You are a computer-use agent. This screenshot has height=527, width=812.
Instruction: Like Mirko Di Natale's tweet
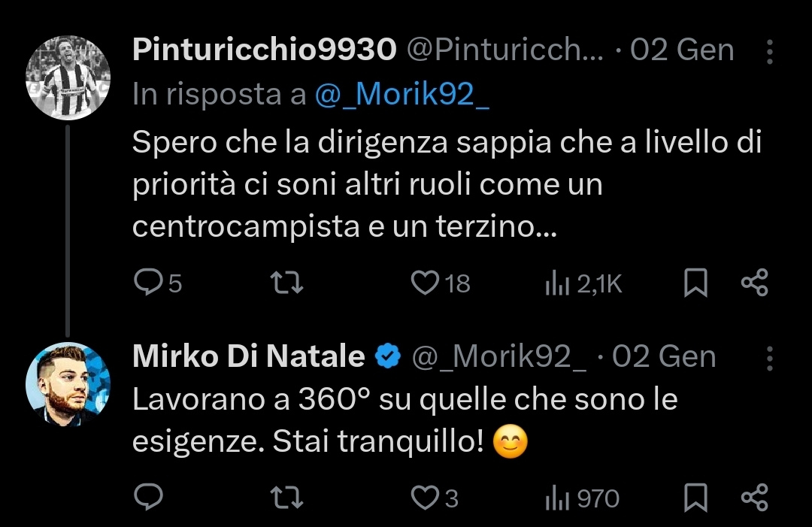426,497
